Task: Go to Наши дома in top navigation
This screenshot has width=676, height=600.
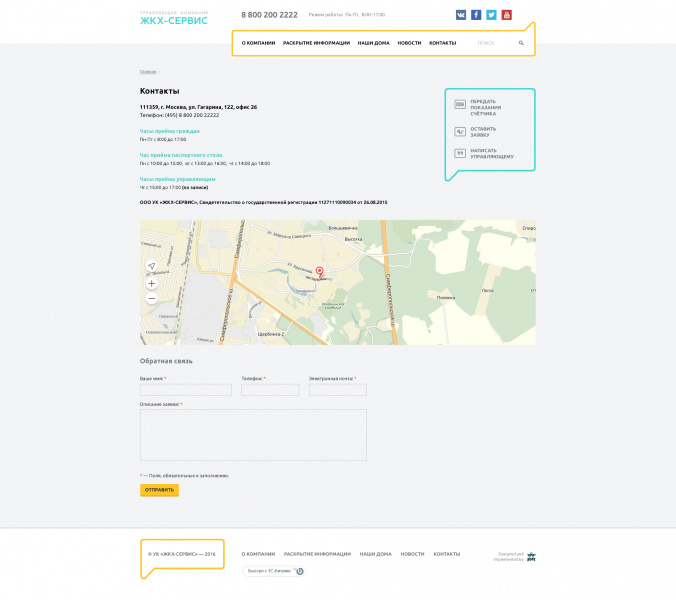Action: pyautogui.click(x=373, y=43)
